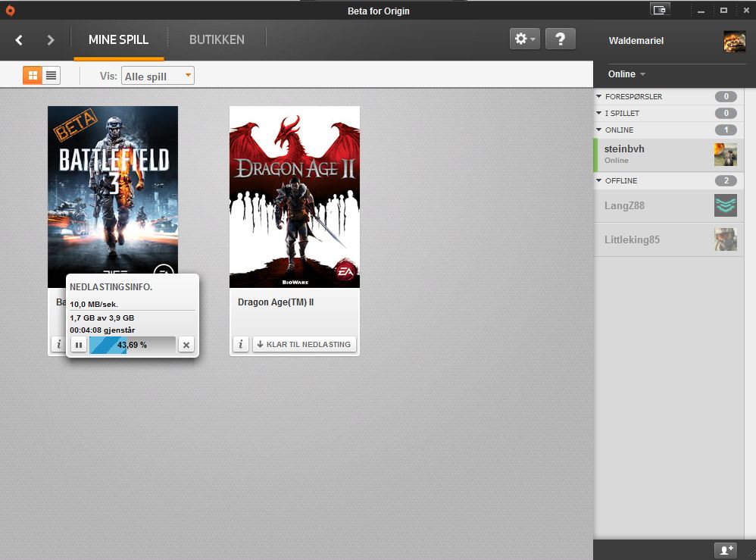
Task: Cancel the Battlefield 3 download with the X
Action: point(186,345)
